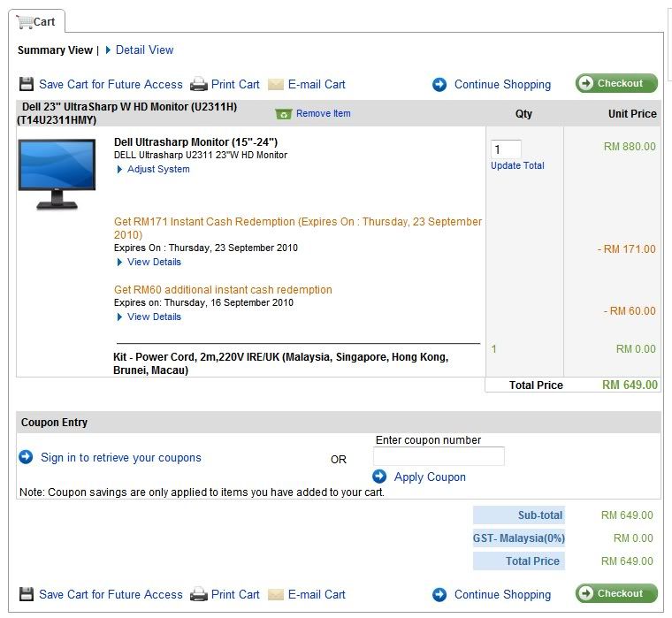Click the Dell monitor product thumbnail
Screen dimensions: 672x618
[x=57, y=174]
